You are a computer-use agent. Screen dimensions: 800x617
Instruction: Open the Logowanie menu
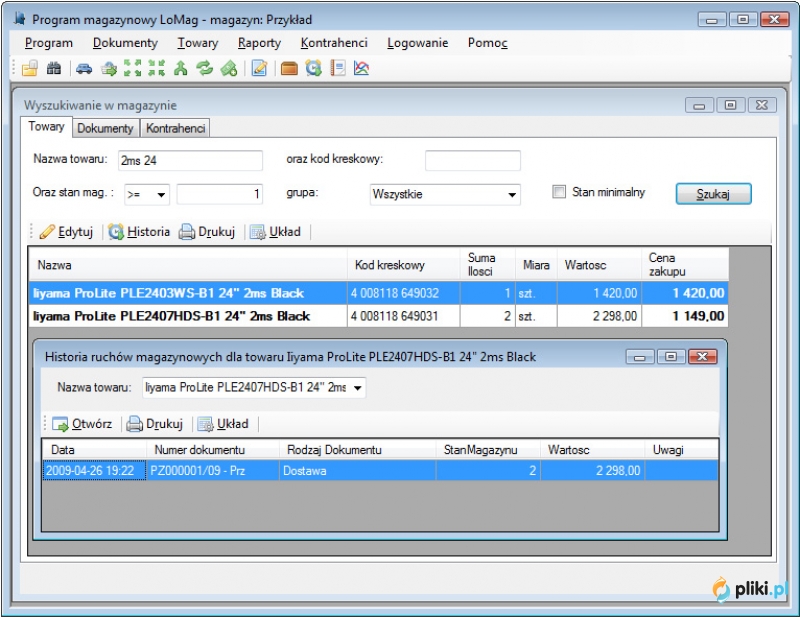tap(417, 43)
